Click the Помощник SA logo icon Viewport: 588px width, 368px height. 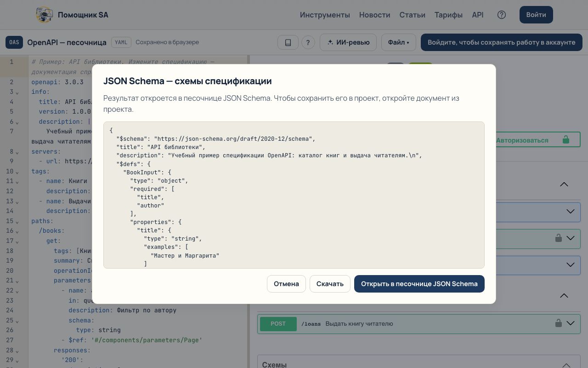45,15
